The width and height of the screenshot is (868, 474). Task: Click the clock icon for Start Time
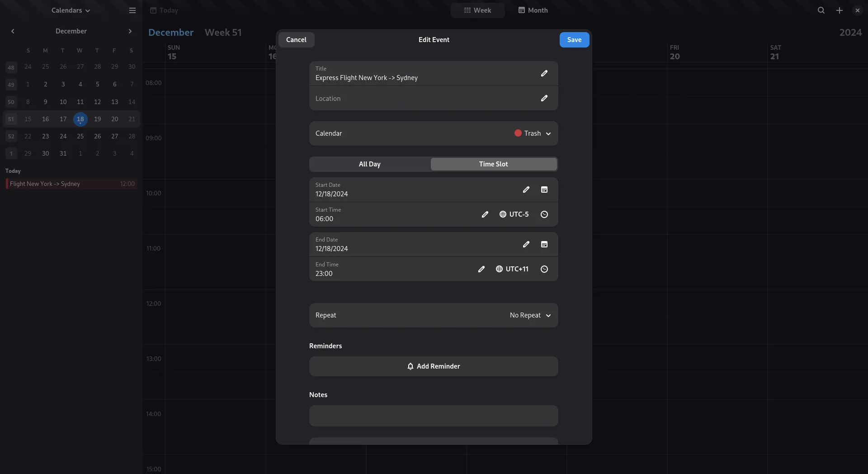[544, 214]
